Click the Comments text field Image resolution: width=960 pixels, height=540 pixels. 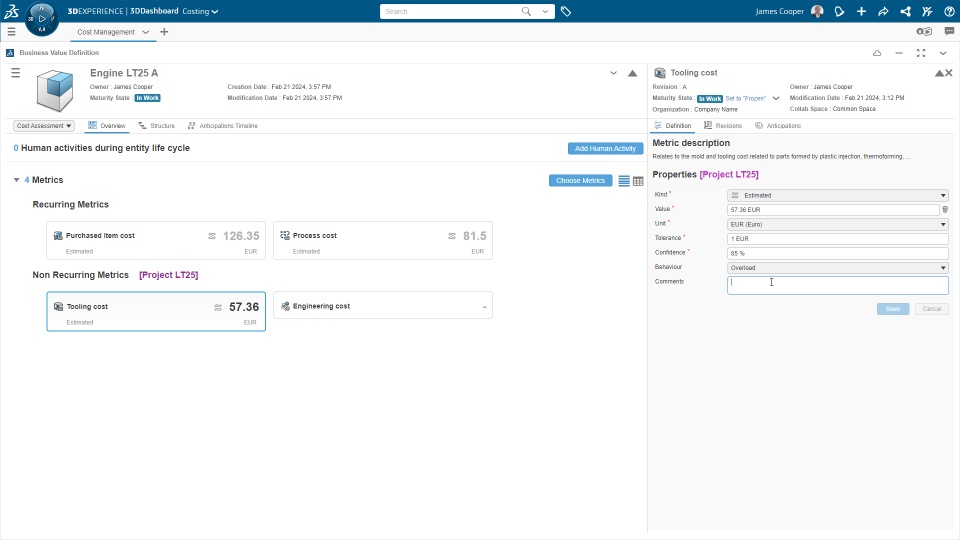(838, 285)
